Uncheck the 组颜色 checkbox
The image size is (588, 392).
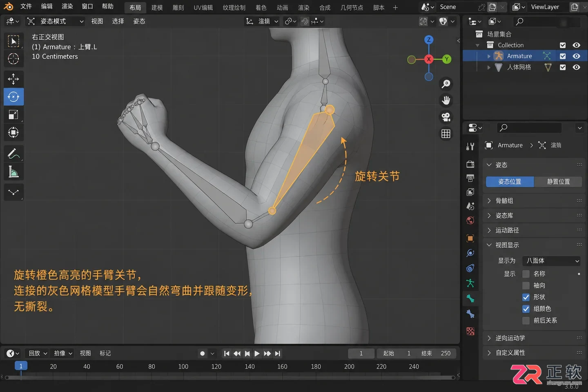[526, 309]
